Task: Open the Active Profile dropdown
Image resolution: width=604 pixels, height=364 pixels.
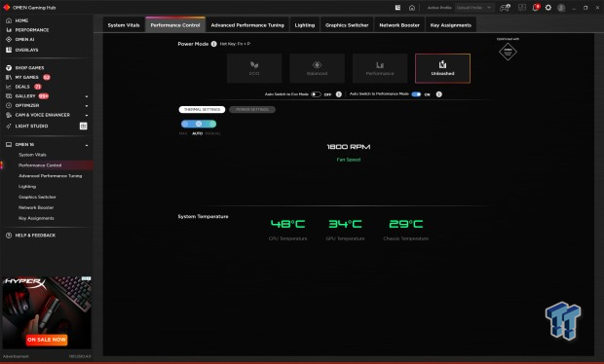Action: pos(474,8)
